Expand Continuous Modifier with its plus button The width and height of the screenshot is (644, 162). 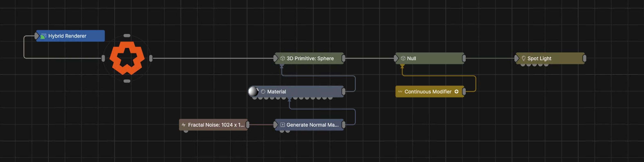pyautogui.click(x=456, y=92)
